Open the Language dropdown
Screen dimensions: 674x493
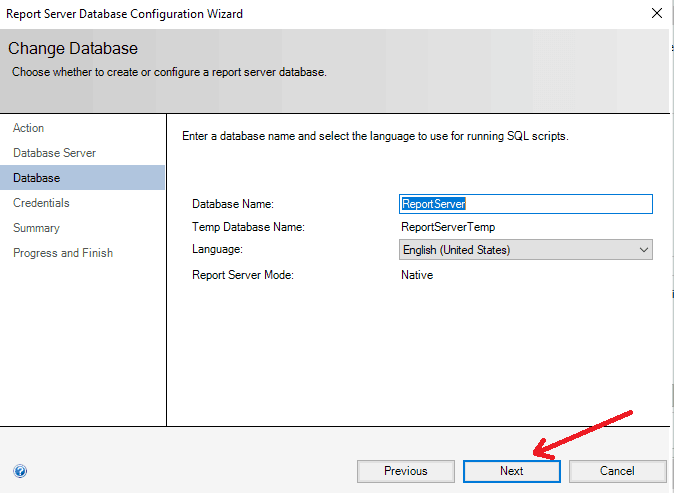(526, 250)
